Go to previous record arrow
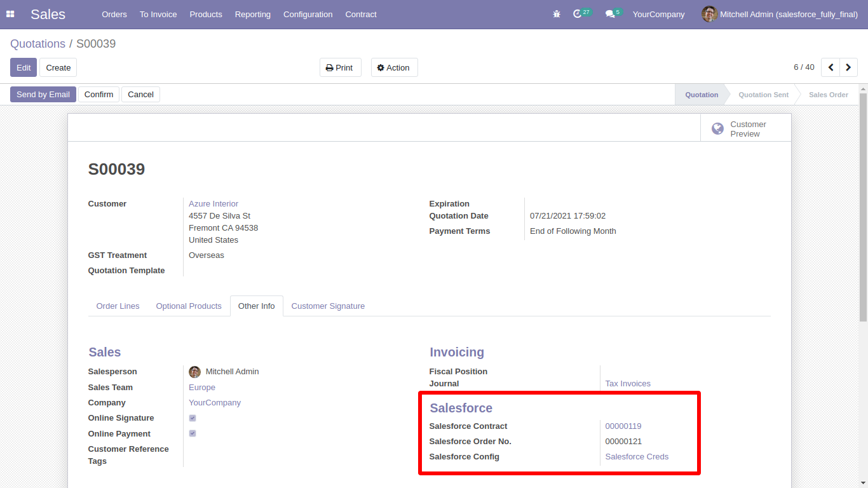The width and height of the screenshot is (868, 488). point(831,67)
